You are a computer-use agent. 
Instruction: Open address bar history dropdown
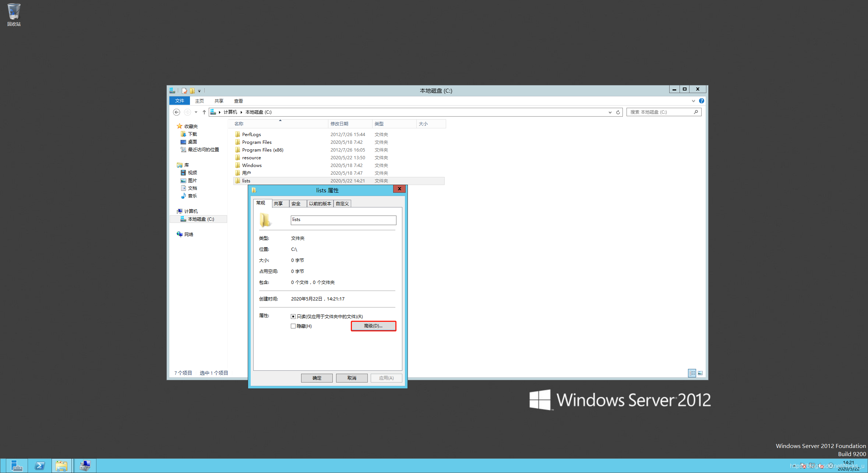pos(610,112)
